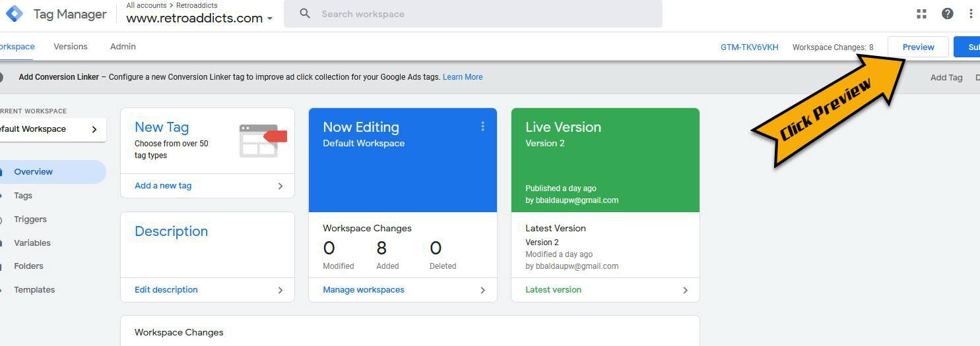Viewport: 980px width, 346px height.
Task: Open Triggers in the sidebar
Action: [30, 219]
